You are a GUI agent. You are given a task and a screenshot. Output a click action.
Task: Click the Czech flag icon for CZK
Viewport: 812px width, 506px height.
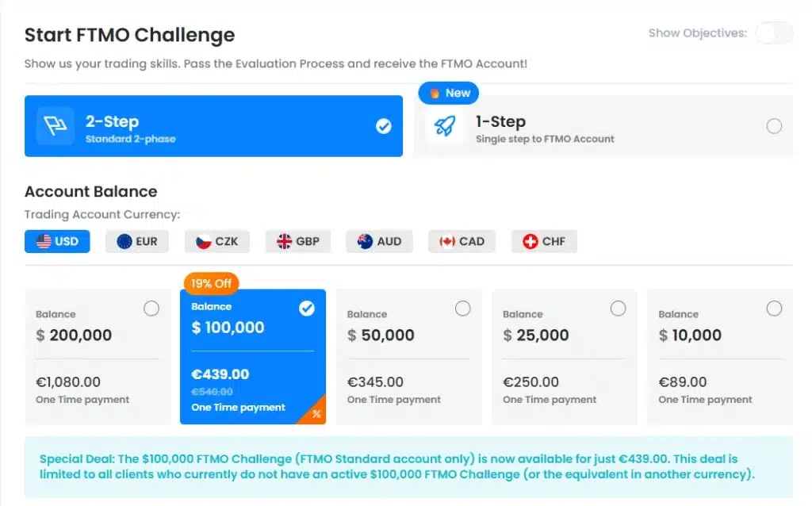tap(204, 241)
